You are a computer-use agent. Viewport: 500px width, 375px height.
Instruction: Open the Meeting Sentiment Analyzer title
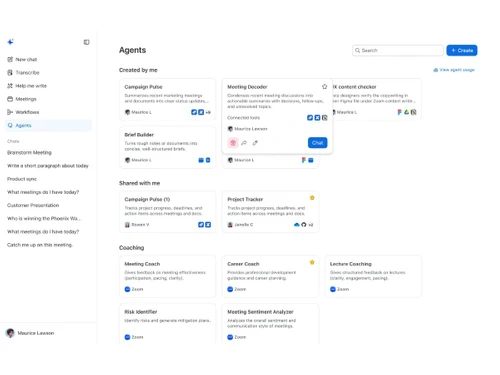(x=260, y=312)
